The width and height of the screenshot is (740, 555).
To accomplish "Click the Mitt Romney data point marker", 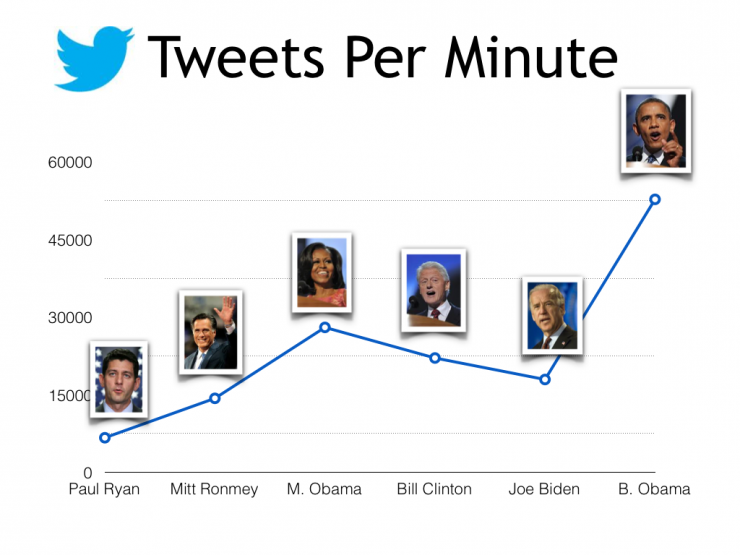I will pos(214,398).
